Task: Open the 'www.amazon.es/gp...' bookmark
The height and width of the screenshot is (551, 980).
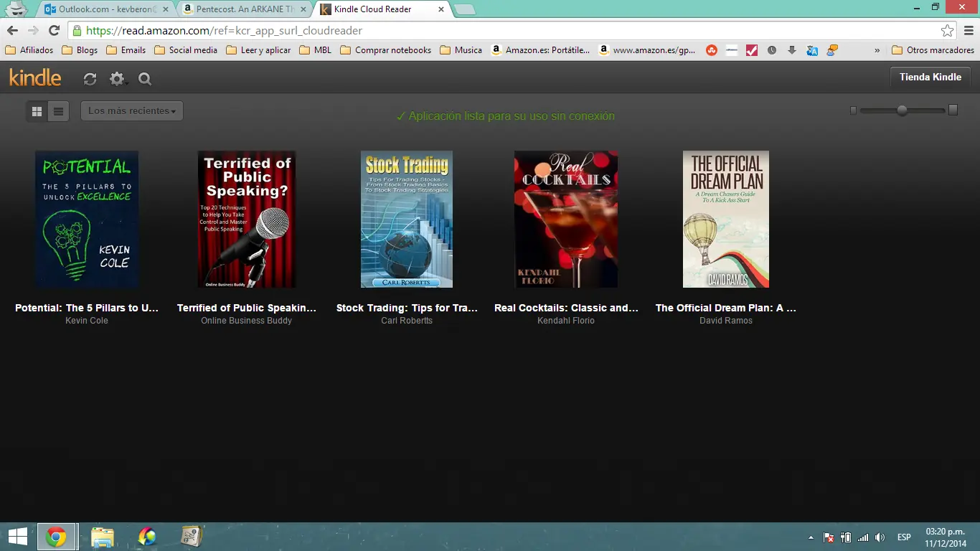Action: coord(647,50)
